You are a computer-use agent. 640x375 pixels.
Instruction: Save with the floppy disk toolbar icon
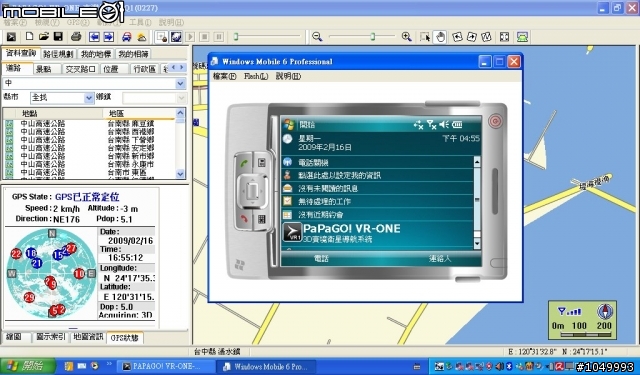[x=58, y=37]
